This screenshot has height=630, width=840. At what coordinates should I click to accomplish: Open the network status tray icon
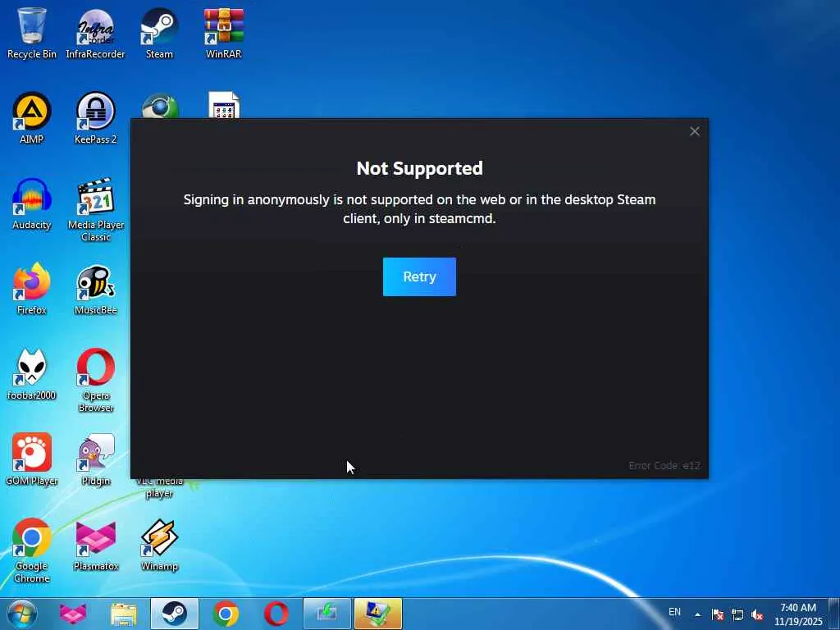pos(737,614)
